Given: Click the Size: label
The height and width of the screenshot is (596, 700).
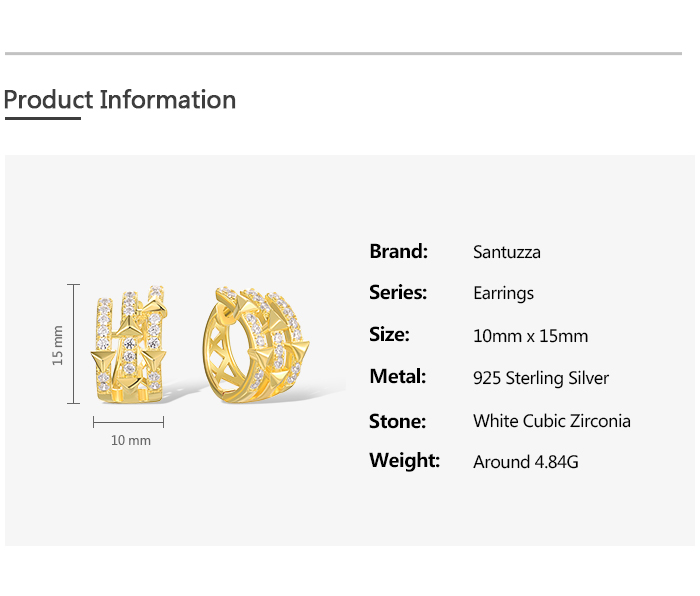Looking at the screenshot, I should point(389,334).
